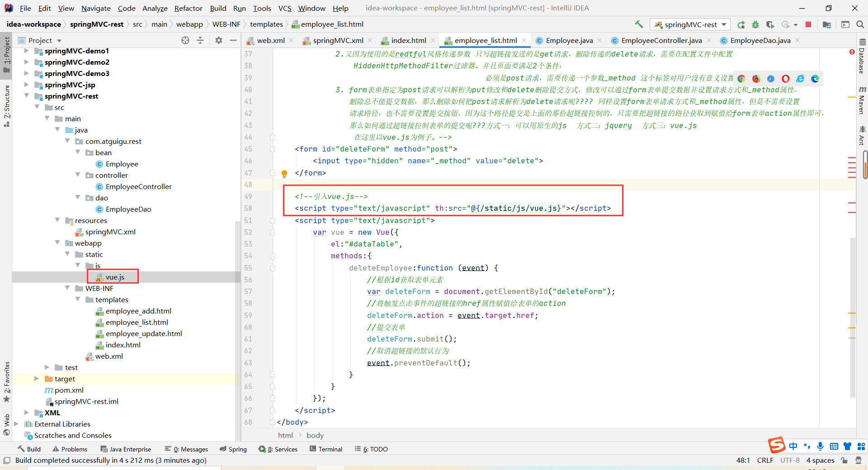Toggle read-only lock icon in status bar

pos(844,460)
